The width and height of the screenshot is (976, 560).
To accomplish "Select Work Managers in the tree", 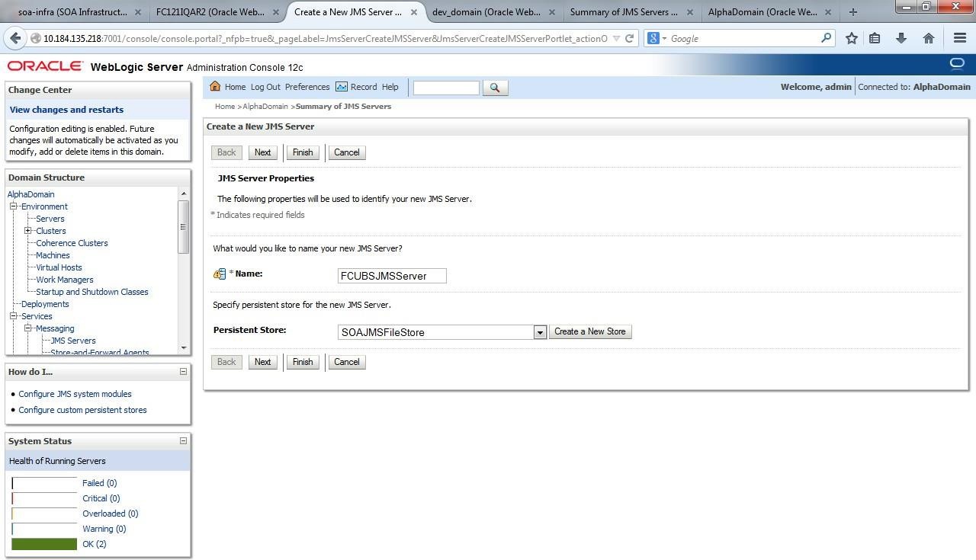I will 65,280.
